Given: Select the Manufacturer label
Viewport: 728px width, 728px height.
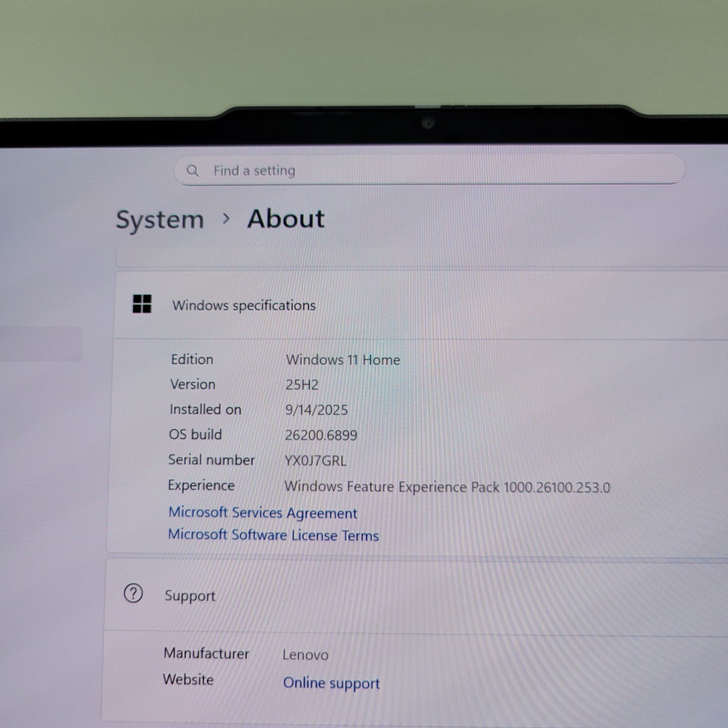Looking at the screenshot, I should (206, 653).
